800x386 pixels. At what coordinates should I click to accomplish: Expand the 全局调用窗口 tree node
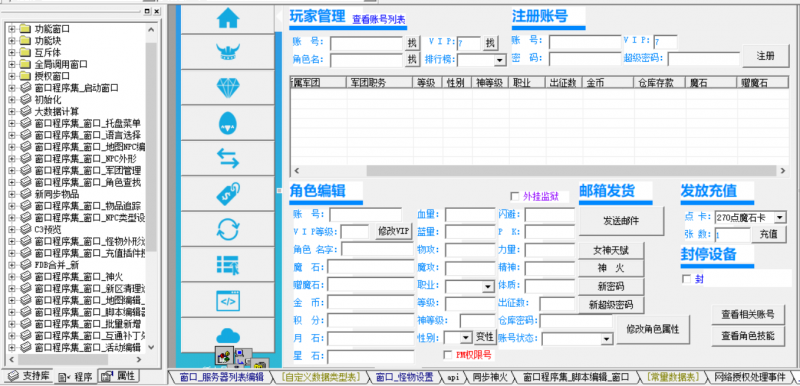tap(12, 64)
